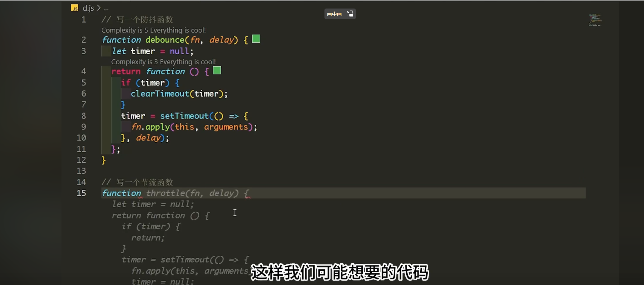Click the picture-in-picture popout icon
The height and width of the screenshot is (285, 644).
350,13
